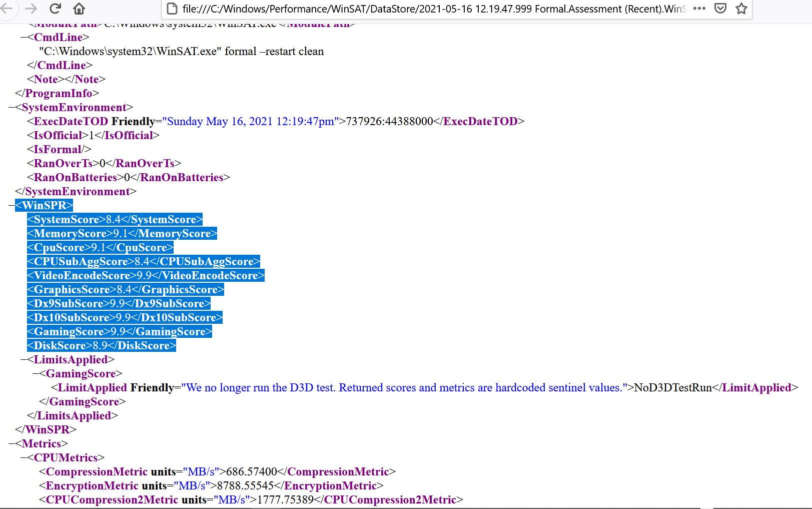
Task: Save the page to Pocket
Action: point(720,9)
